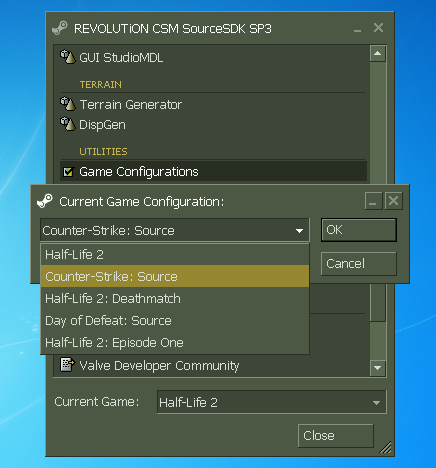Close the Current Game Configuration dialog with X

(x=394, y=201)
